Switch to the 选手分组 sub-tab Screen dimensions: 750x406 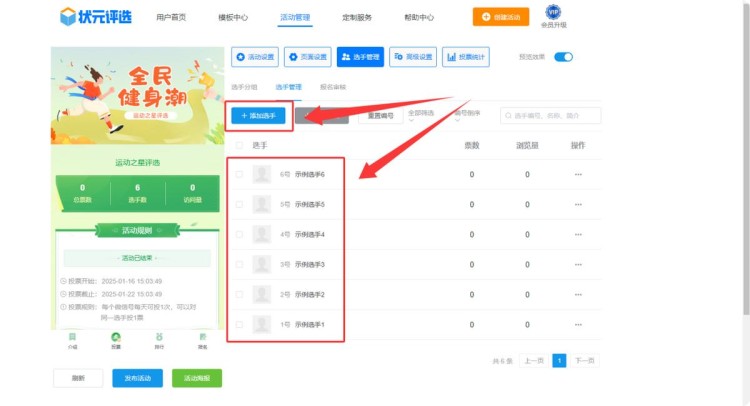pos(244,88)
